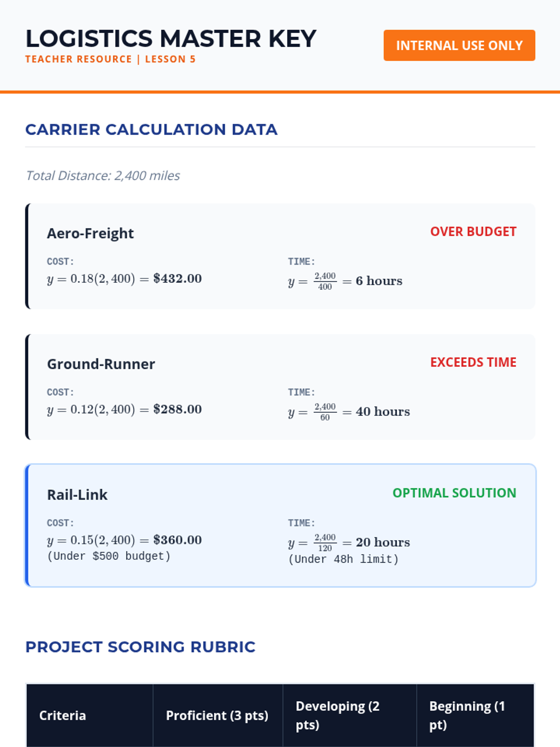Click Aero-Freight's 6 hours time result
Viewport: 560px width, 747px height.
pos(379,281)
